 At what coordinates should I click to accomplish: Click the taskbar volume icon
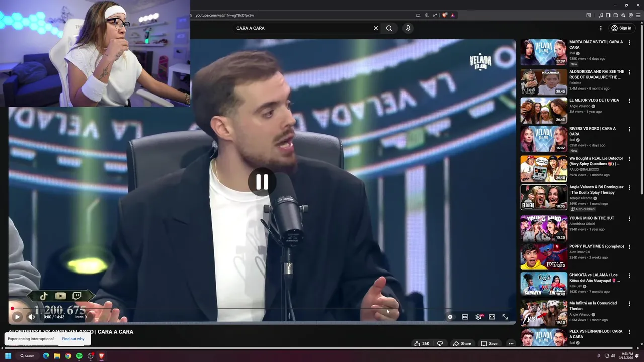coord(612,356)
